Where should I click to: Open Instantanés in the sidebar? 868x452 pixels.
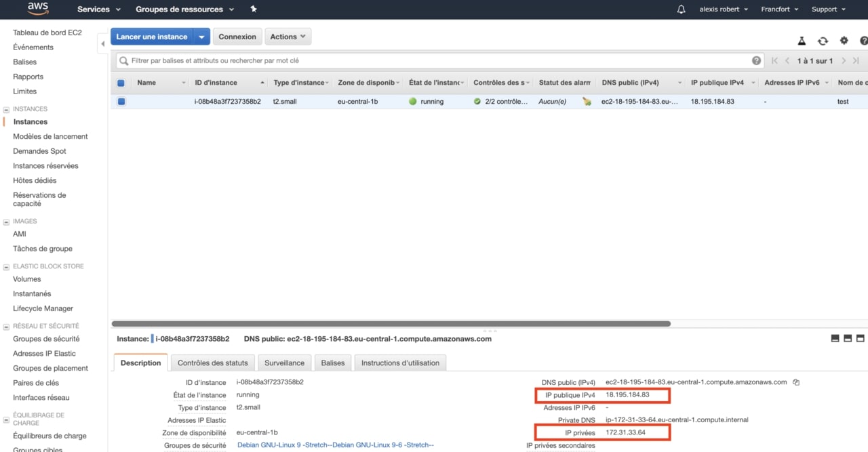click(x=32, y=294)
